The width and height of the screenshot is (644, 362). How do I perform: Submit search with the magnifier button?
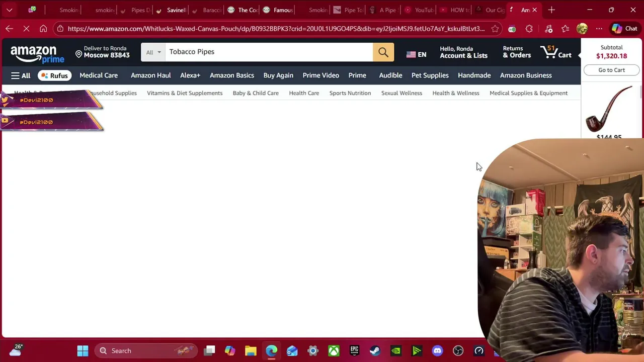point(383,52)
